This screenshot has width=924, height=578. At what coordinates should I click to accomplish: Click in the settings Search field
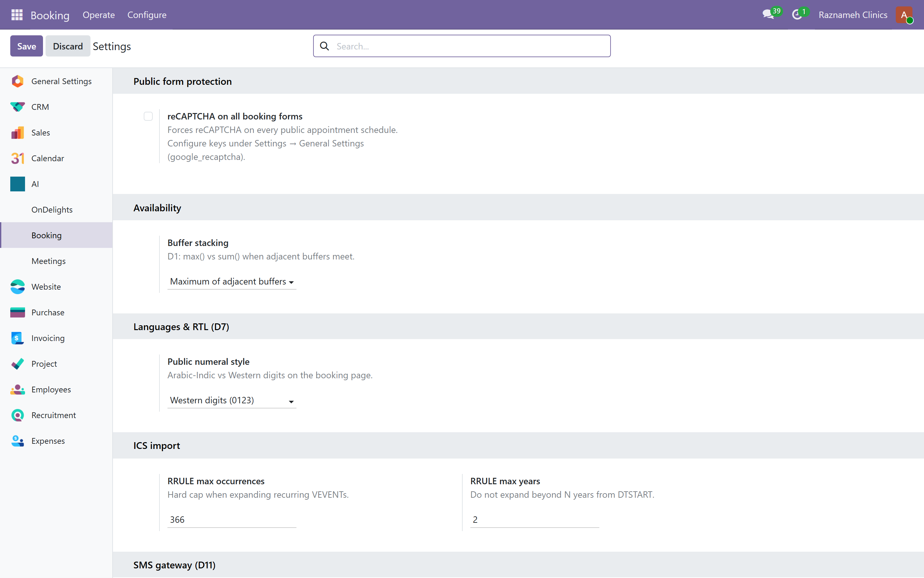462,46
